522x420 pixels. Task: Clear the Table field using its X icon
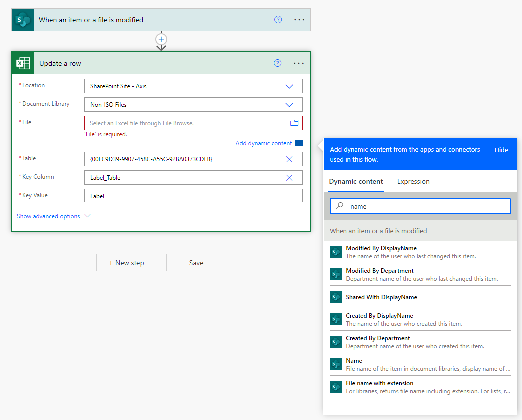[289, 159]
